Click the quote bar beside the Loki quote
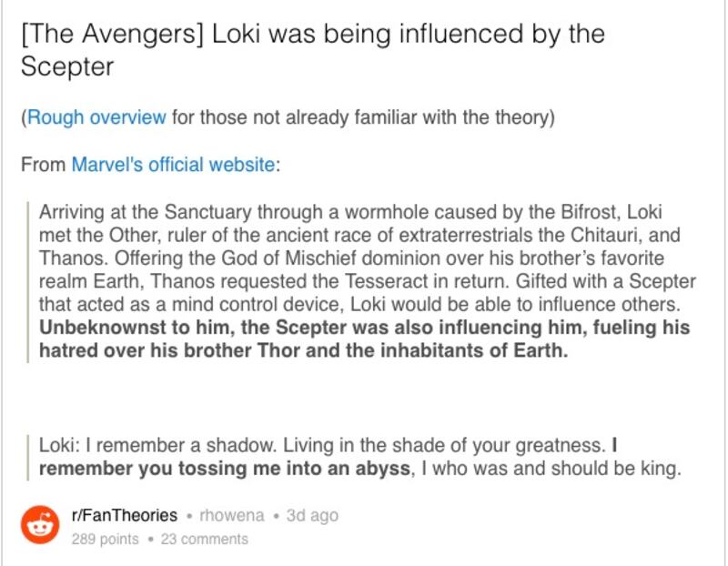 28,457
